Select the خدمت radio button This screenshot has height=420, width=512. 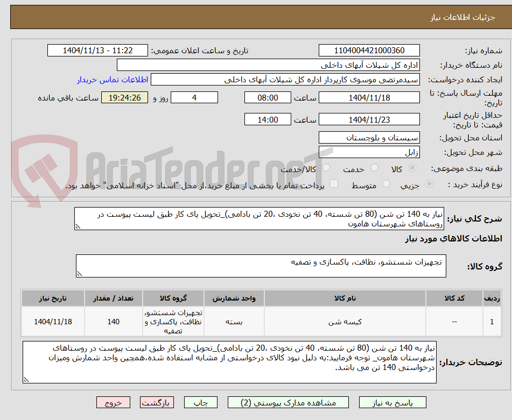click(375, 168)
